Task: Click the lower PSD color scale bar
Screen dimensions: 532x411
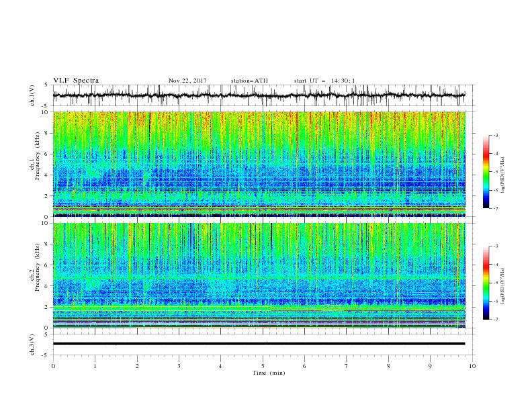Action: pyautogui.click(x=486, y=283)
